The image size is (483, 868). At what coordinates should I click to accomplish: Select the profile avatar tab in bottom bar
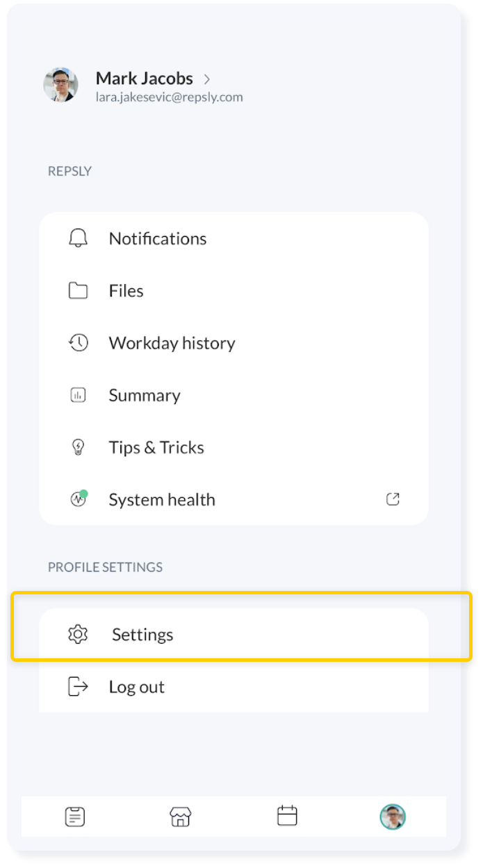point(393,817)
